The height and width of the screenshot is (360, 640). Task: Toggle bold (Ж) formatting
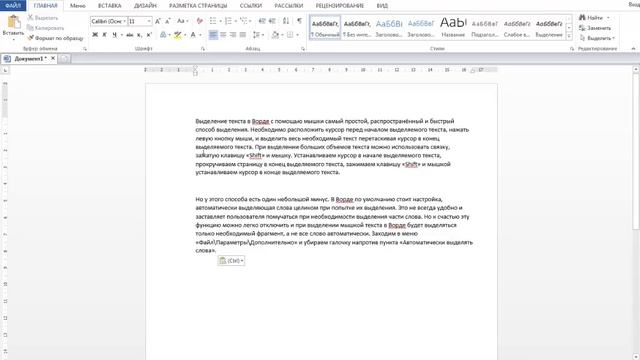[95, 35]
